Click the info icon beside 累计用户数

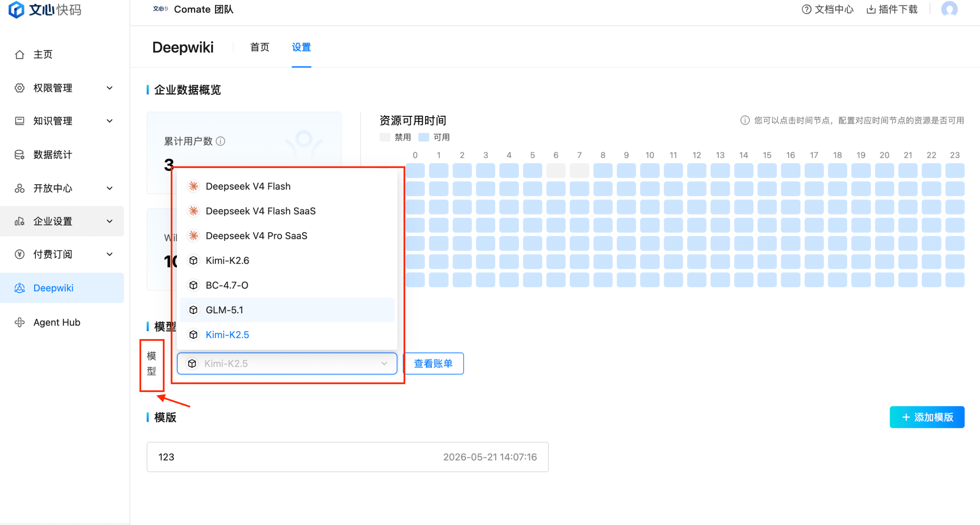click(x=221, y=141)
